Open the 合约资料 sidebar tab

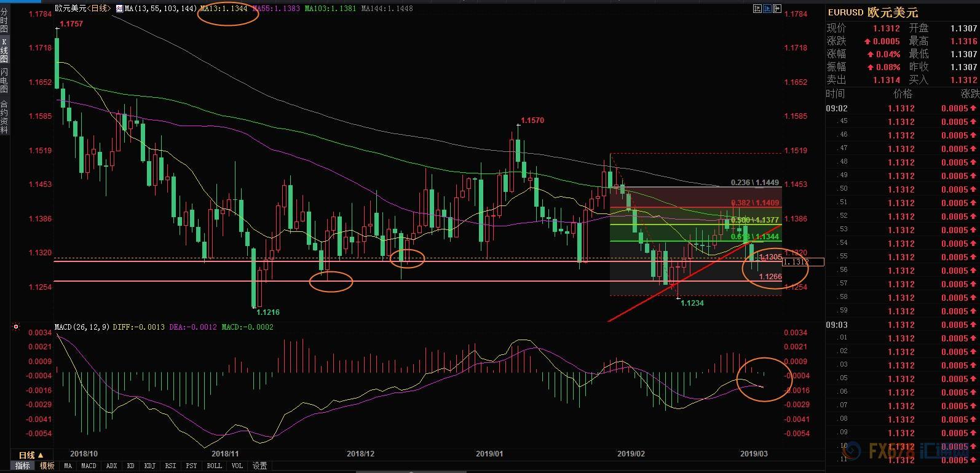click(x=4, y=117)
